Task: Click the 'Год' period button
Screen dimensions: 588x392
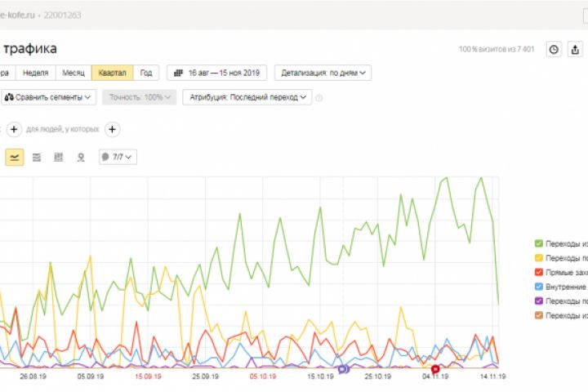Action: click(145, 73)
